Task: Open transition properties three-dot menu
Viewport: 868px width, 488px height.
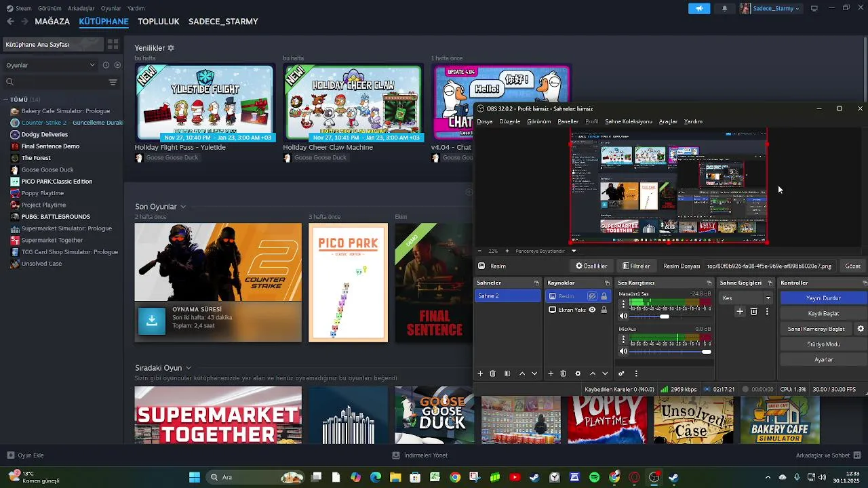Action: (x=767, y=312)
